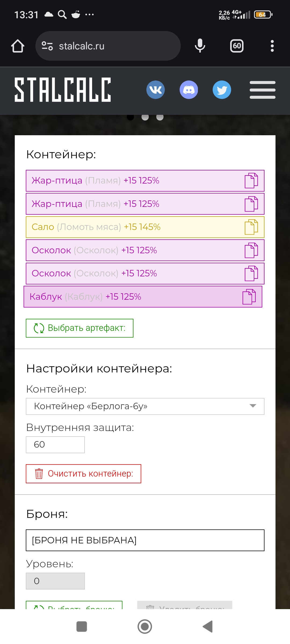Duplicate the Сало artifact entry
This screenshot has width=290, height=644.
(251, 227)
